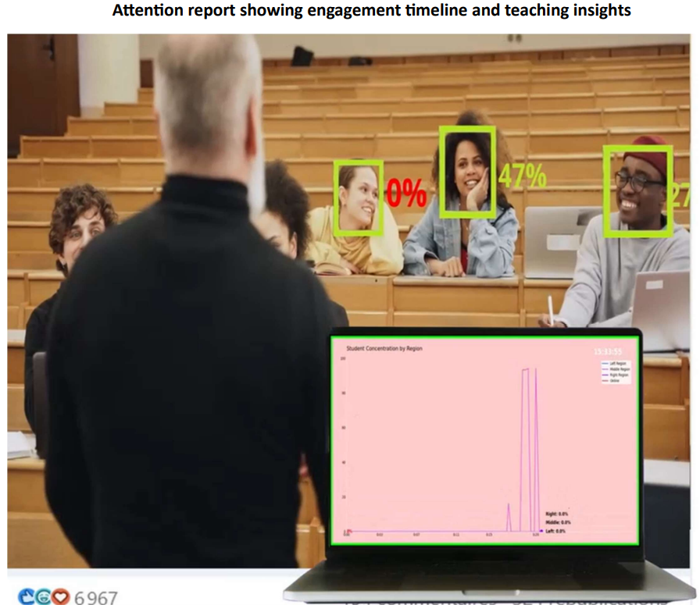
Task: Click the red 0% attention label
Action: pos(406,193)
